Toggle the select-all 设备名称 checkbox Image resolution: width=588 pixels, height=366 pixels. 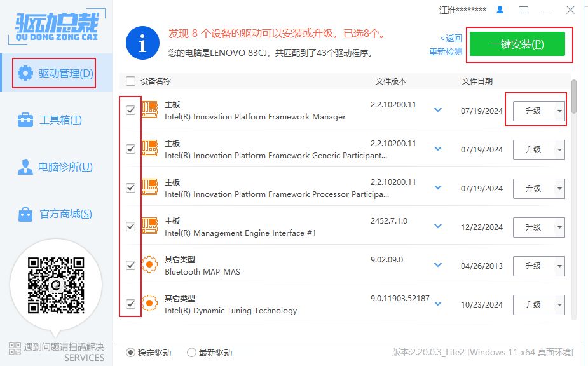(131, 81)
